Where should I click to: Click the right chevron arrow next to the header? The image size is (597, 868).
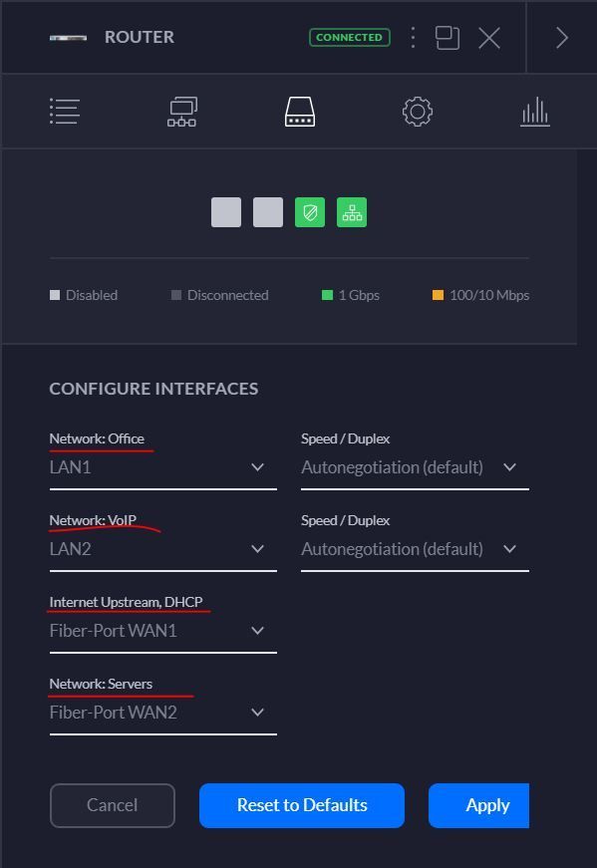pyautogui.click(x=562, y=38)
